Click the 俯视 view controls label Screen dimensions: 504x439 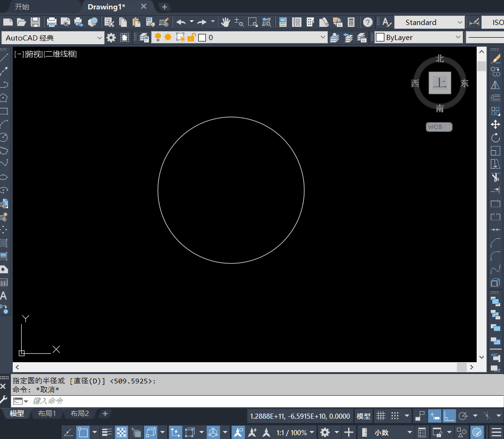34,54
